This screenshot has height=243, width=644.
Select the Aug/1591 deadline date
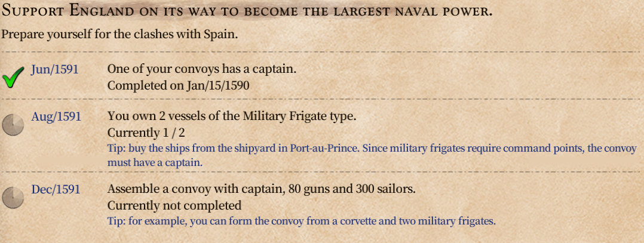(x=56, y=116)
